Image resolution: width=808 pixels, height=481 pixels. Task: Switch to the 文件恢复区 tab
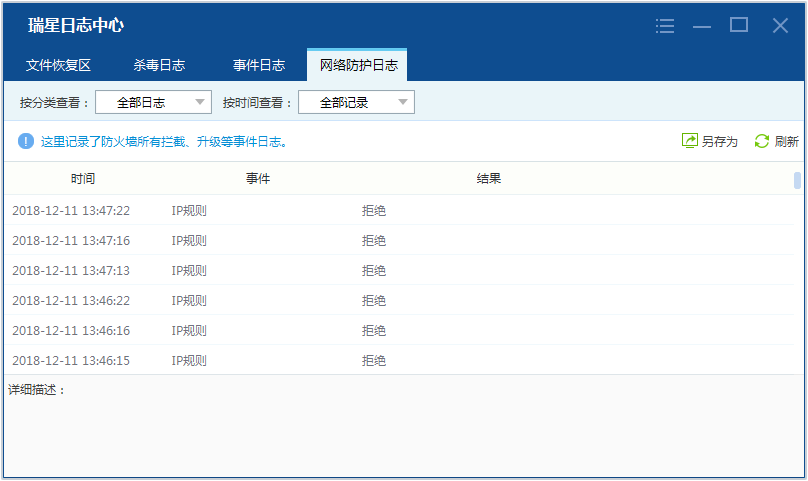[59, 65]
